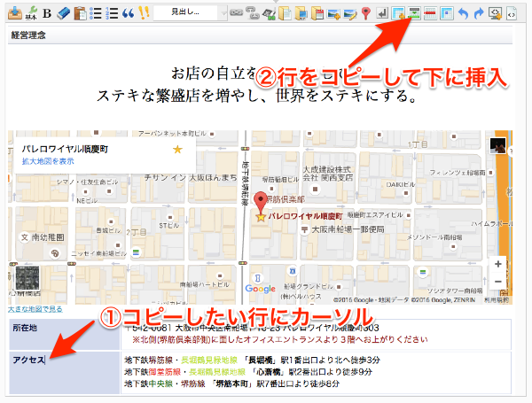532x403 pixels.
Task: Open the 見出し heading dropdown
Action: [x=191, y=13]
